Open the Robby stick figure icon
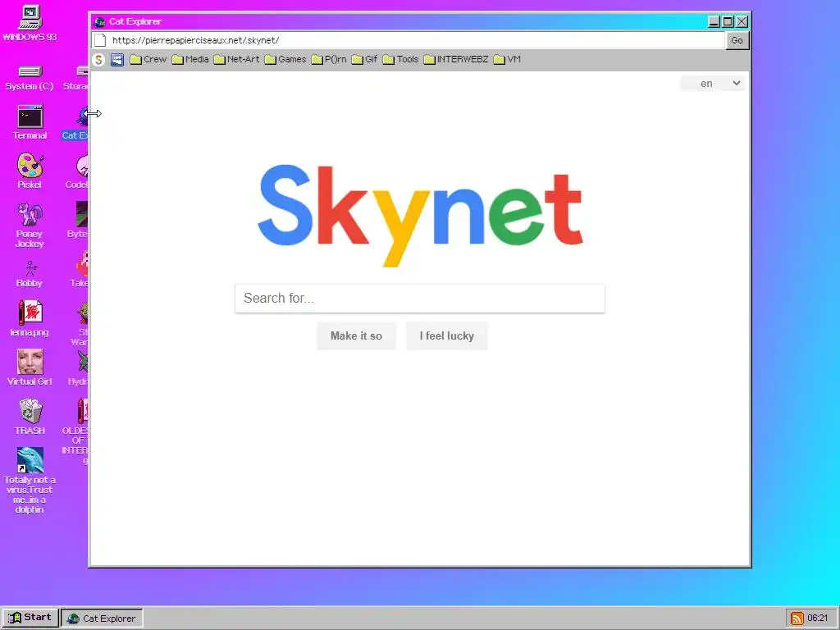840x630 pixels. point(30,268)
